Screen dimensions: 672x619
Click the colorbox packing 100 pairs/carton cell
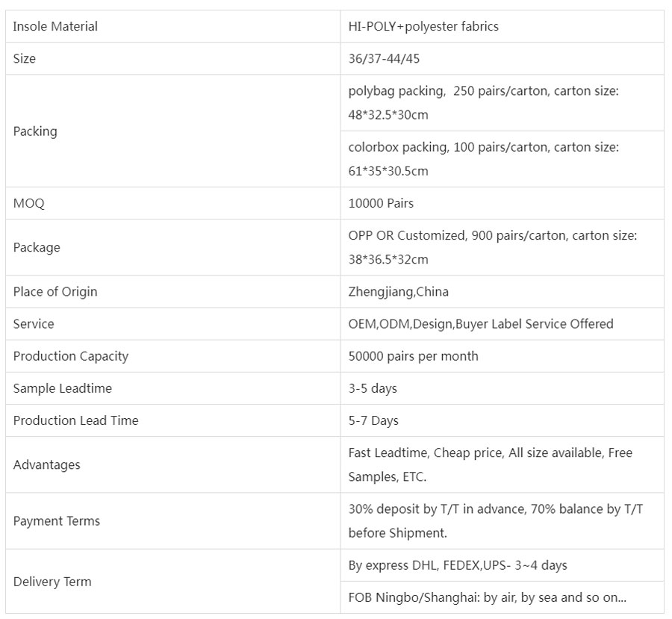[x=483, y=159]
